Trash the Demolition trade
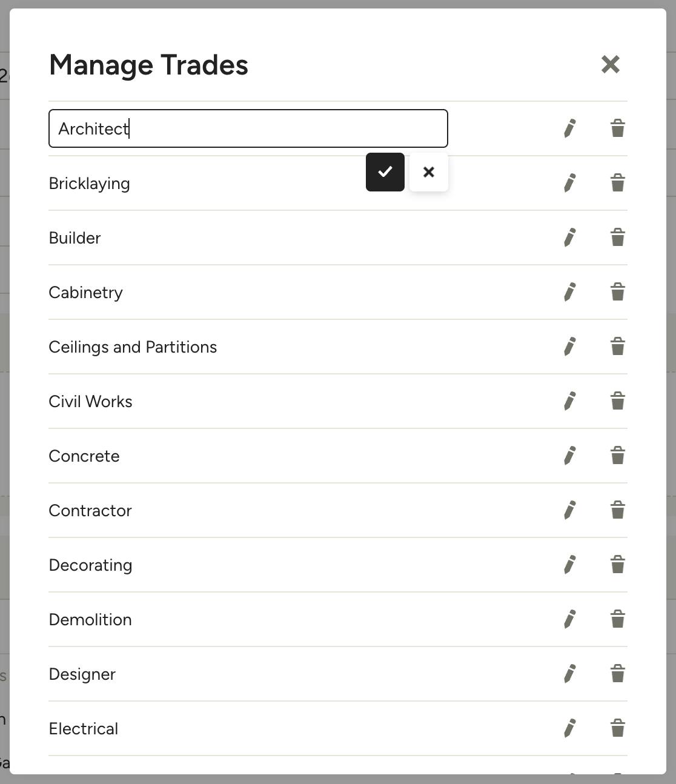 click(618, 619)
